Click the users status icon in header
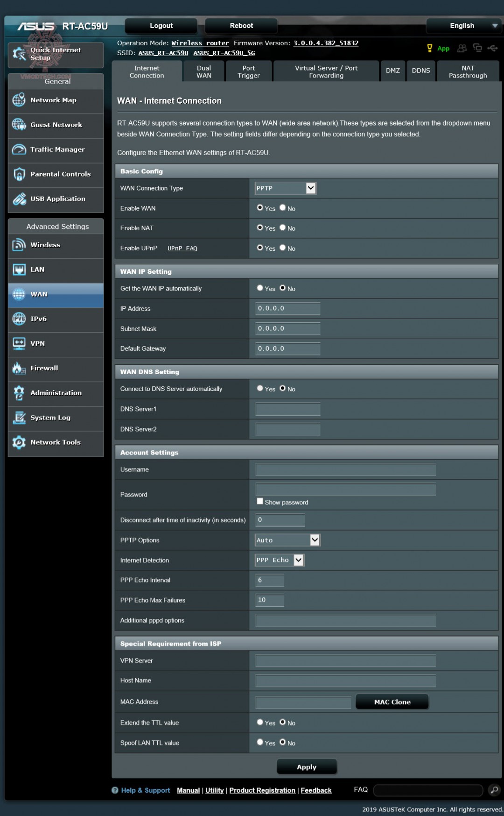Image resolution: width=504 pixels, height=816 pixels. click(x=462, y=48)
